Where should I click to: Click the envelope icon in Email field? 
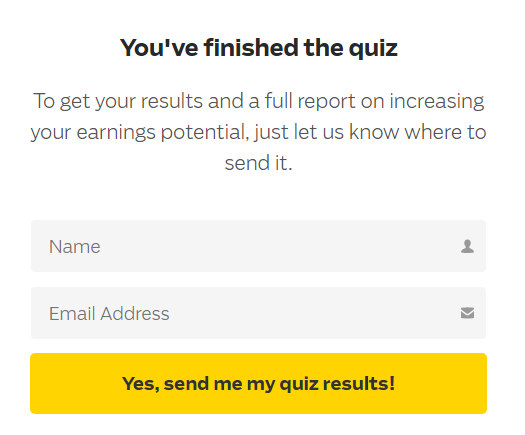click(467, 313)
